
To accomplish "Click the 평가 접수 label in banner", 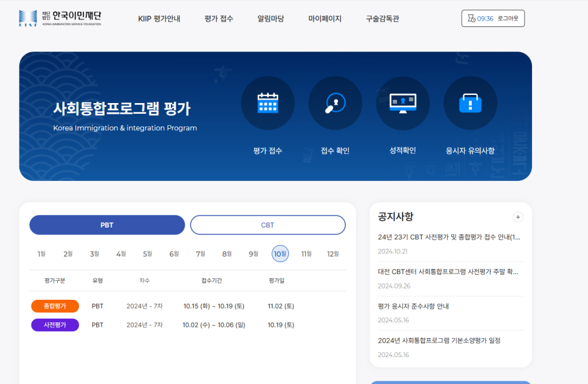I will point(268,151).
